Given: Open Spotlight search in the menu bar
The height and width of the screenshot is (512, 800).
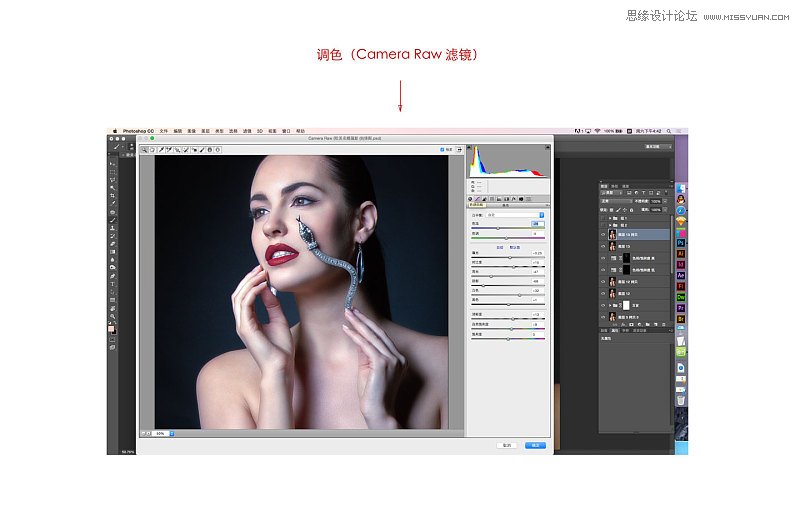Looking at the screenshot, I should pyautogui.click(x=668, y=130).
